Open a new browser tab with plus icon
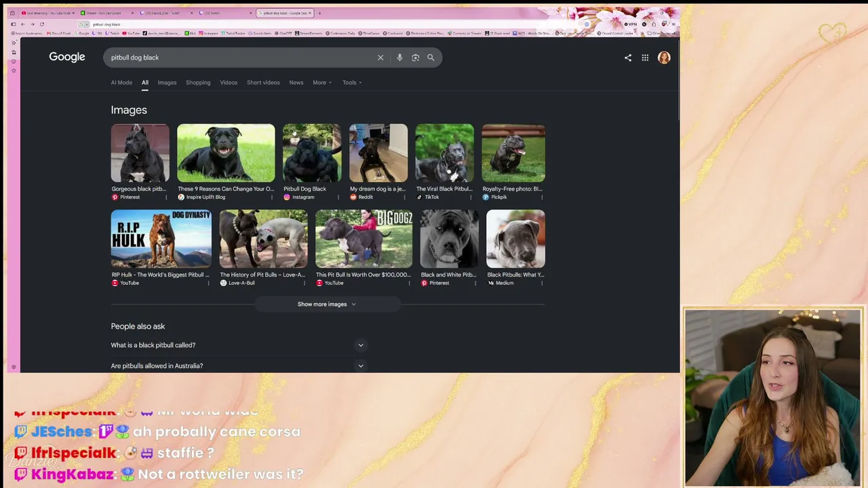The image size is (868, 488). (319, 13)
